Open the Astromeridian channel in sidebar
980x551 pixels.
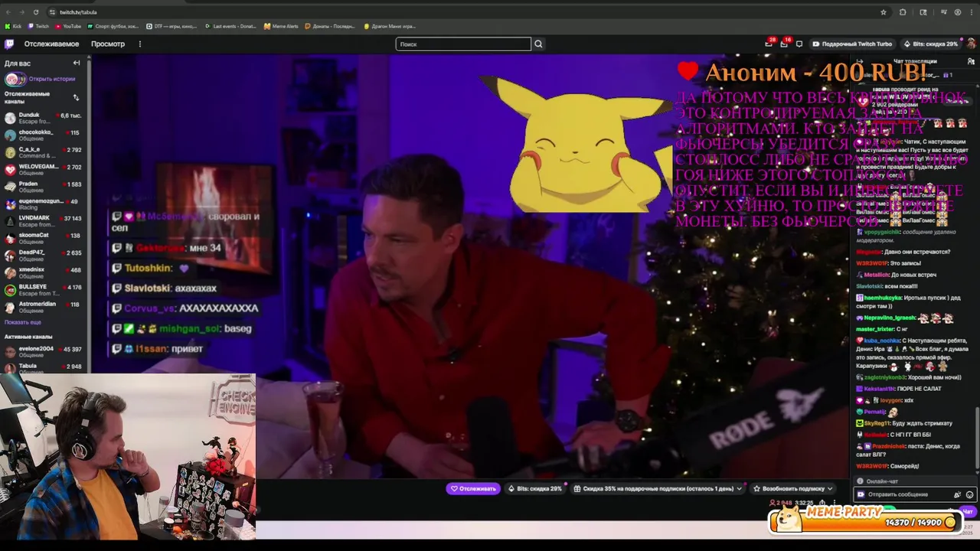click(x=44, y=307)
